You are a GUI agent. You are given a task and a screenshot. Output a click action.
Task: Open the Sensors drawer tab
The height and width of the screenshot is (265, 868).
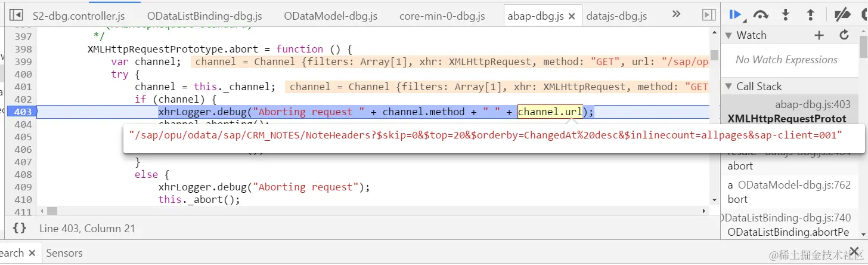tap(64, 253)
